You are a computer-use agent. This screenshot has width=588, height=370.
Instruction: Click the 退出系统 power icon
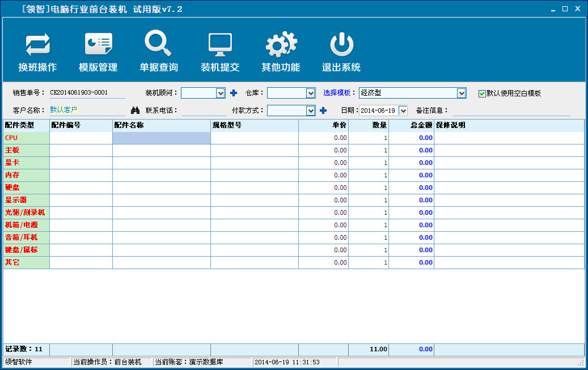(x=341, y=45)
